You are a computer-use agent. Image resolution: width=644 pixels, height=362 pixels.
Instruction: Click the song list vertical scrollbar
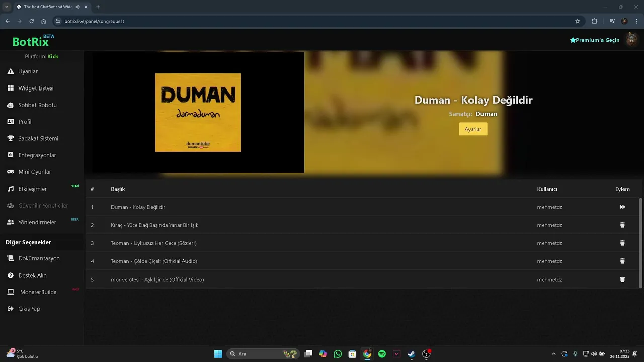coord(640,242)
